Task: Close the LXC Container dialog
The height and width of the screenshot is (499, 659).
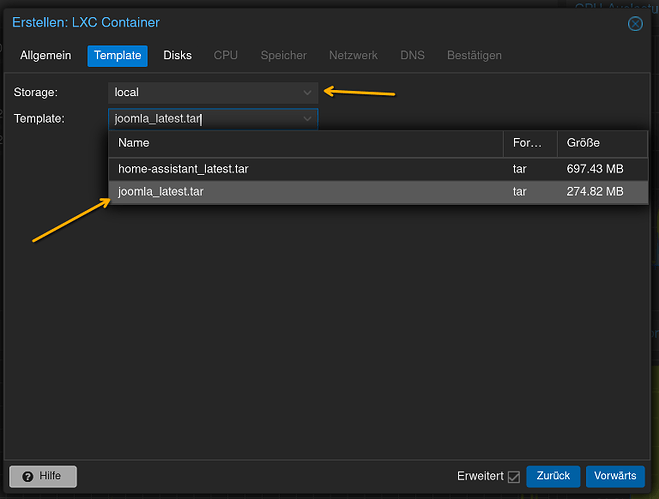Action: (x=635, y=24)
